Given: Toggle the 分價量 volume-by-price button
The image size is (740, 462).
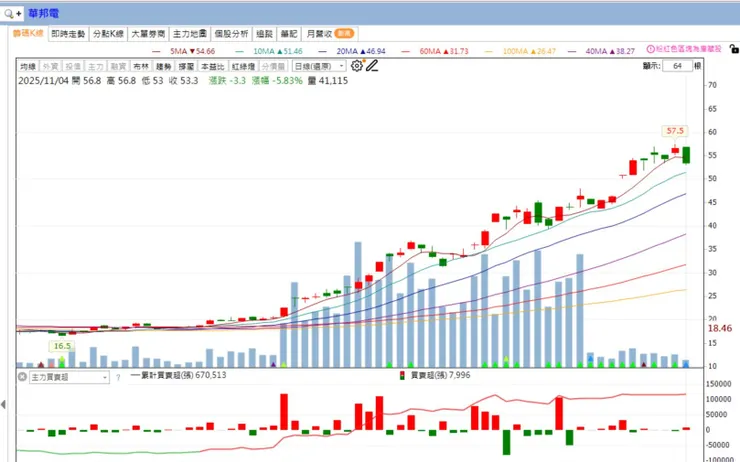Looking at the screenshot, I should tap(273, 67).
